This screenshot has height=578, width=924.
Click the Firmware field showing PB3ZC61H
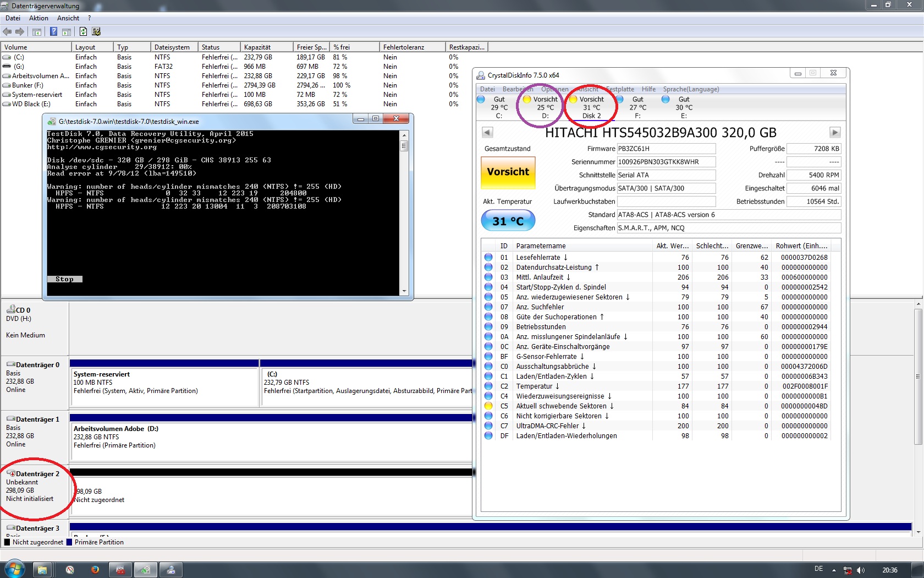point(666,149)
